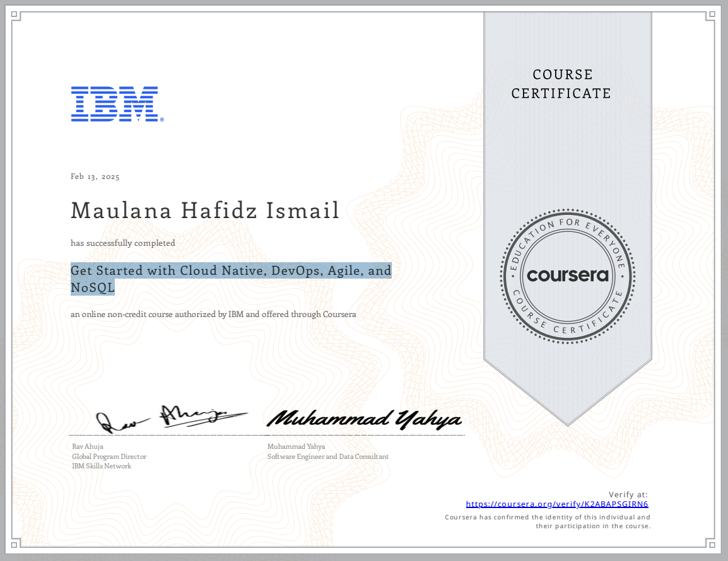Click the Muhammad Yahya script signature
728x561 pixels.
tap(365, 419)
